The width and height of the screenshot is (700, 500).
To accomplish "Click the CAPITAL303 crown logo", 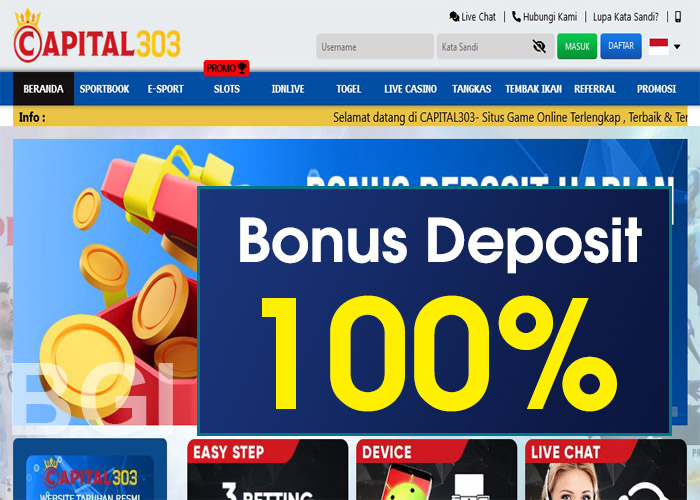I will click(x=97, y=36).
